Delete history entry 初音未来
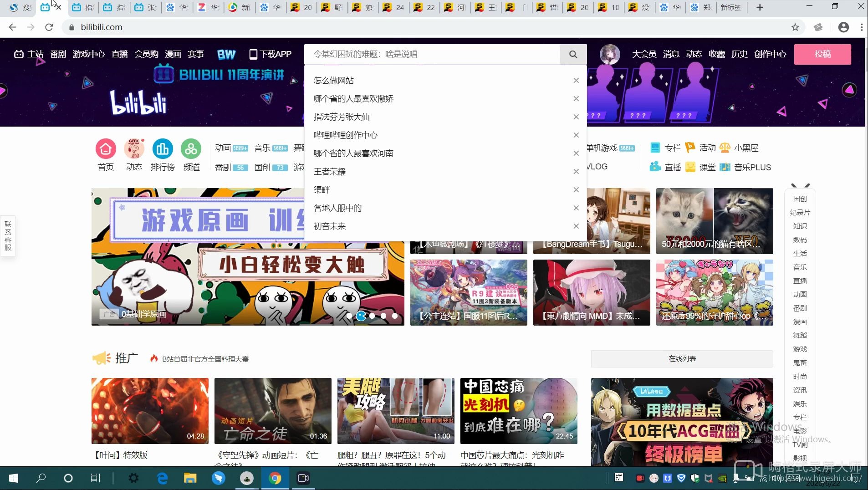The width and height of the screenshot is (868, 490). (x=576, y=226)
